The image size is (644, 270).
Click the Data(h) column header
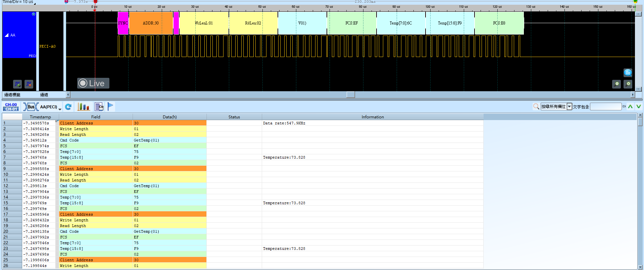click(169, 117)
